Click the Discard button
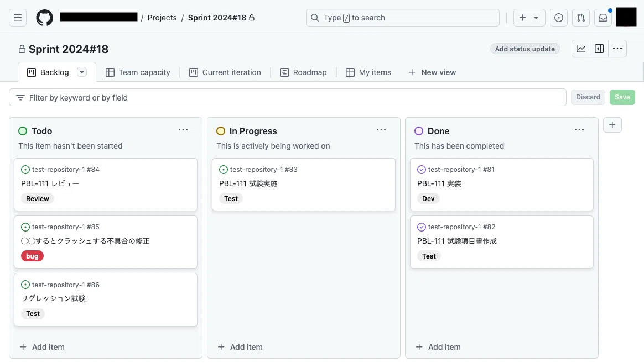This screenshot has width=644, height=363. coord(588,97)
